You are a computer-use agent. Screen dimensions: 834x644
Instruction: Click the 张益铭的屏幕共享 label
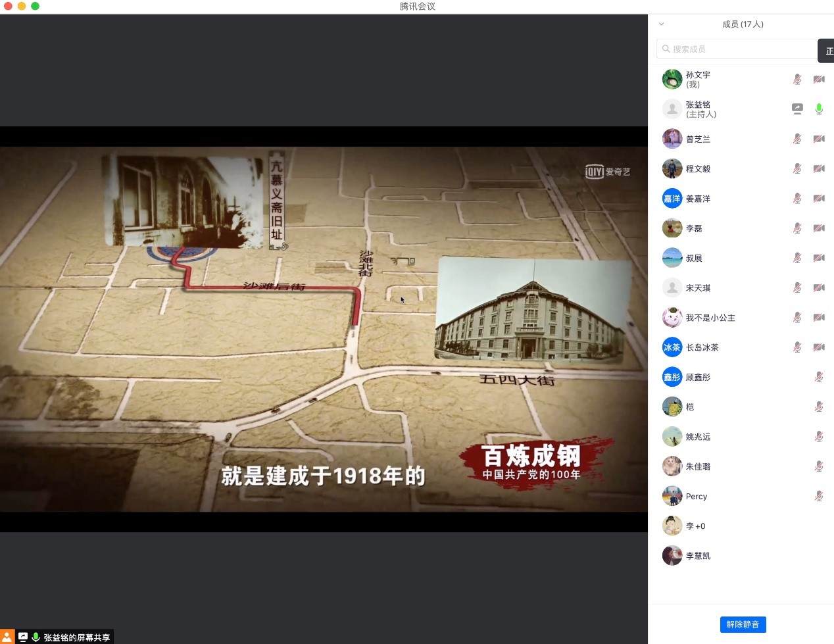(x=77, y=637)
